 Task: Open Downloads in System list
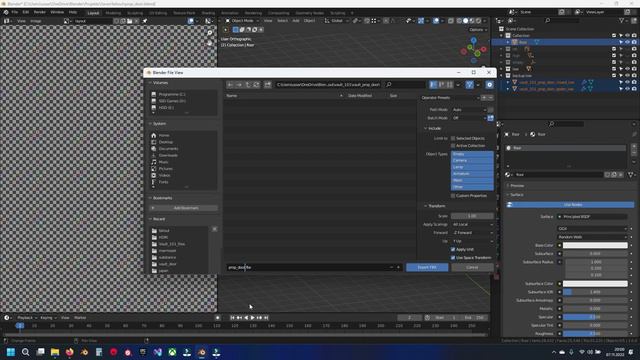[x=168, y=155]
